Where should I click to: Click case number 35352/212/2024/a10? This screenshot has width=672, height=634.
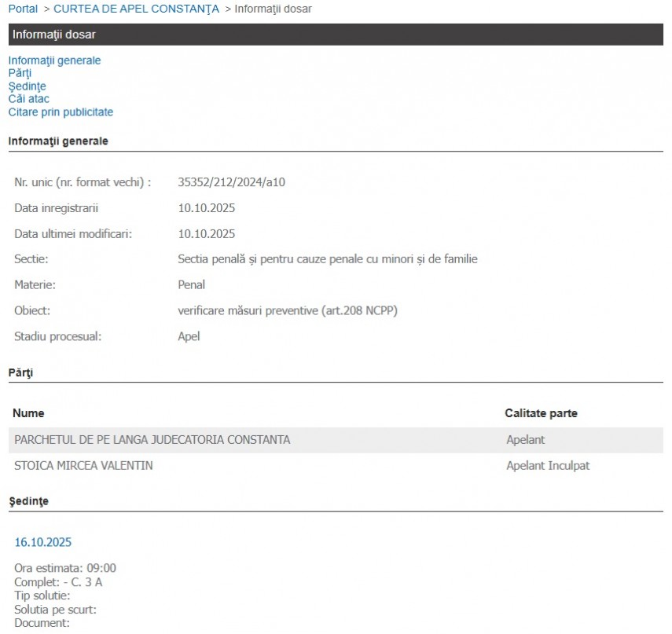(x=231, y=182)
